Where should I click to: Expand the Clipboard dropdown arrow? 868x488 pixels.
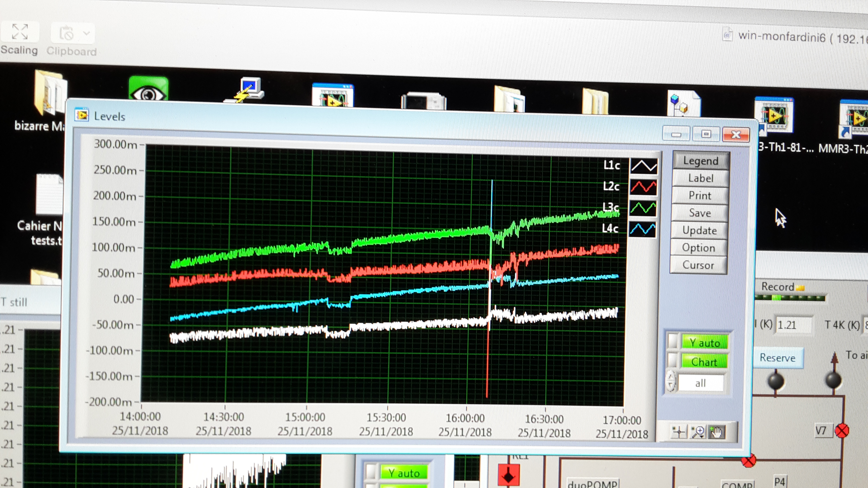pos(87,33)
